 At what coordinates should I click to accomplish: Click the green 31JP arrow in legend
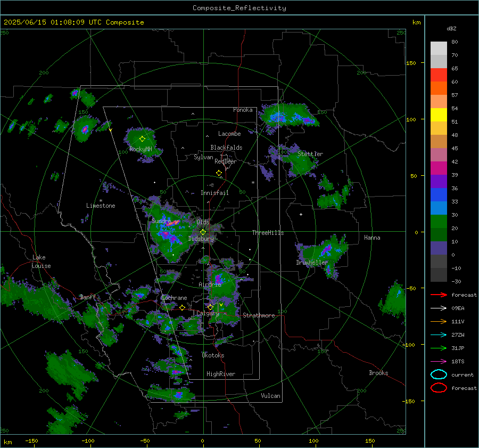coord(439,348)
